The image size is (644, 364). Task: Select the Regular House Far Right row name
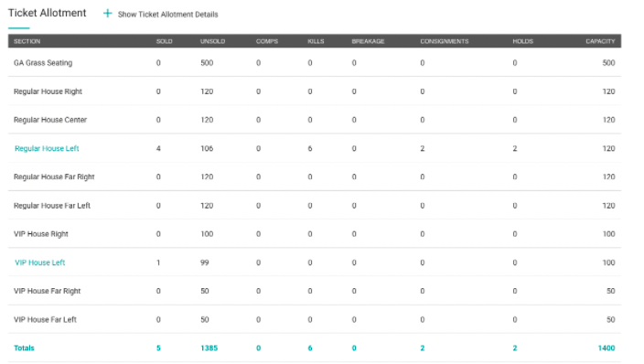click(x=54, y=177)
